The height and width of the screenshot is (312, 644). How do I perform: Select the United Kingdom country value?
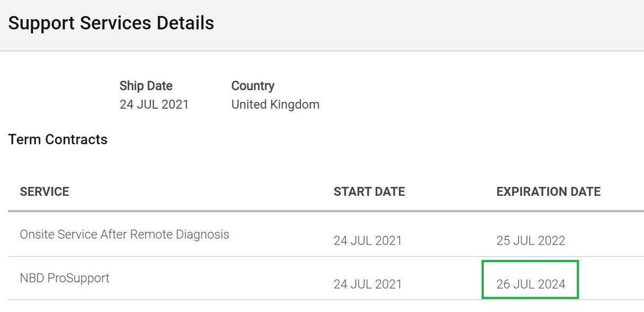pos(275,105)
